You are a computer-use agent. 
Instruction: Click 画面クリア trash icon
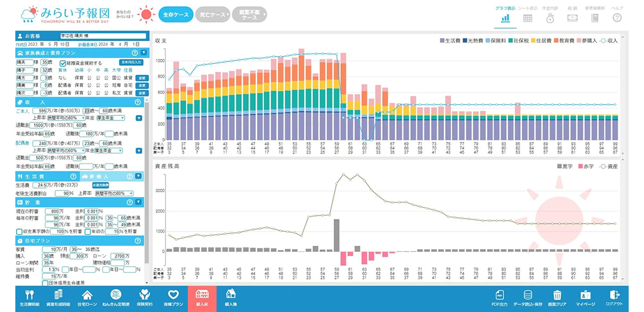pyautogui.click(x=557, y=298)
